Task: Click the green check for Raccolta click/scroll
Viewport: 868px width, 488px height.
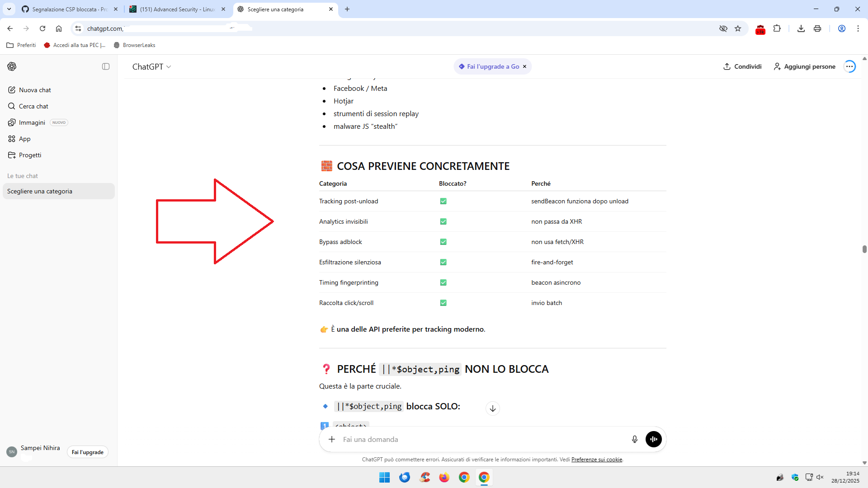Action: point(443,303)
